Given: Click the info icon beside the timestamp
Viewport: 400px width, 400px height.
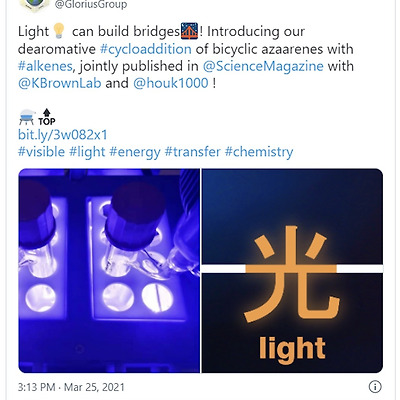Looking at the screenshot, I should click(375, 387).
